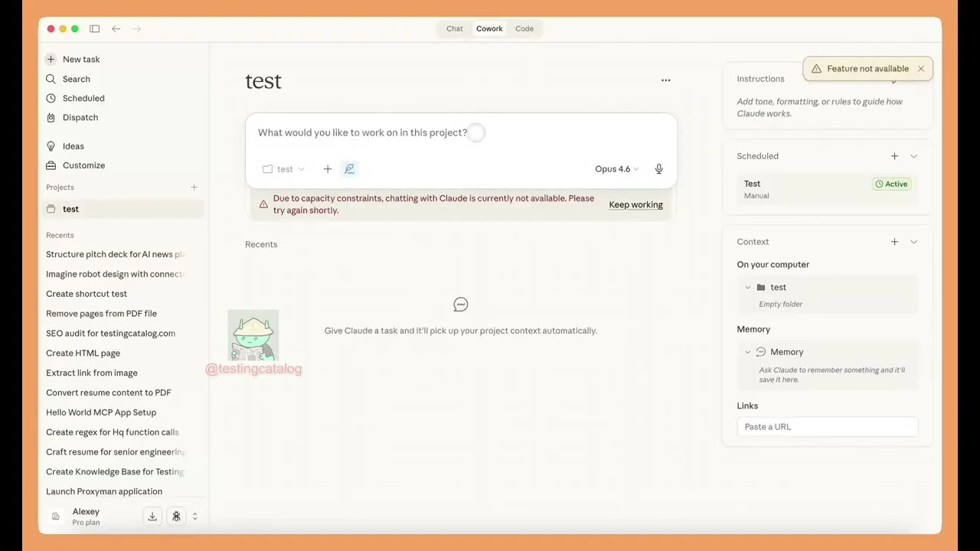Screen dimensions: 980x551
Task: Click the Active status badge
Action: pyautogui.click(x=891, y=184)
